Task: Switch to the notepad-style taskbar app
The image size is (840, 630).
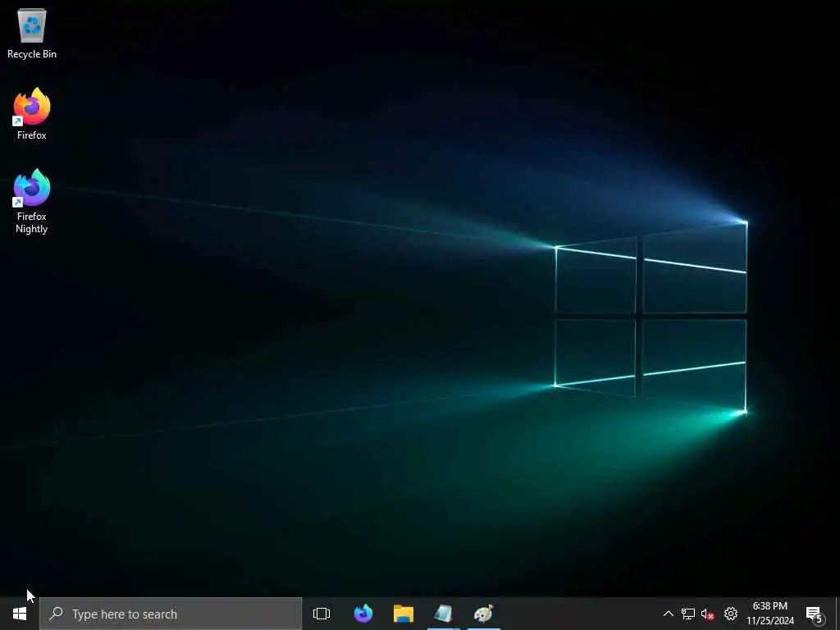Action: coord(444,614)
